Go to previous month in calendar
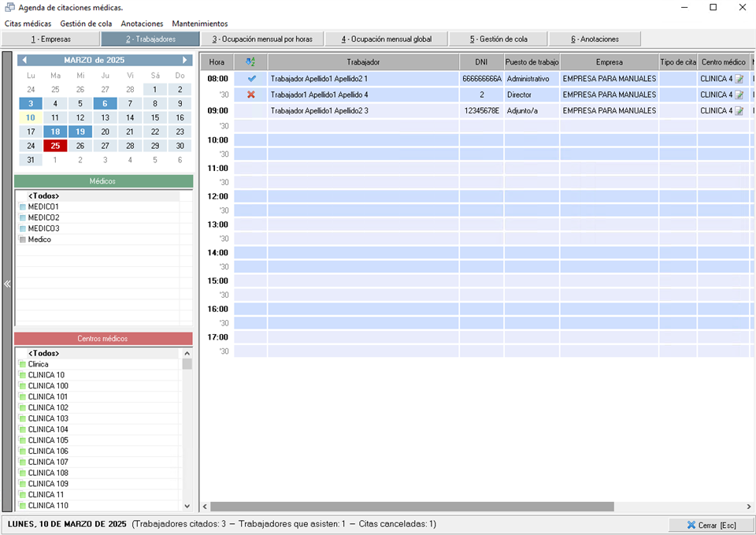Image resolution: width=756 pixels, height=535 pixels. (24, 60)
